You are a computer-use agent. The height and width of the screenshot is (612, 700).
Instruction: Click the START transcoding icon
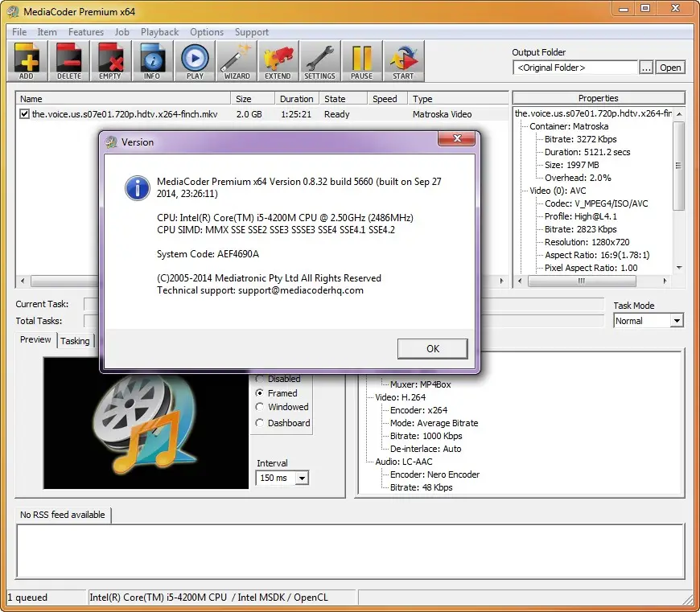403,61
